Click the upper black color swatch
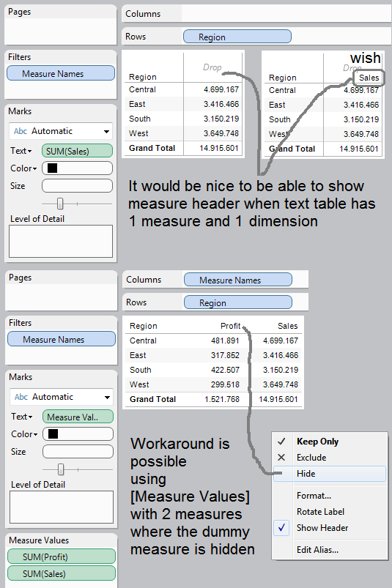Image resolution: width=392 pixels, height=588 pixels. (53, 168)
